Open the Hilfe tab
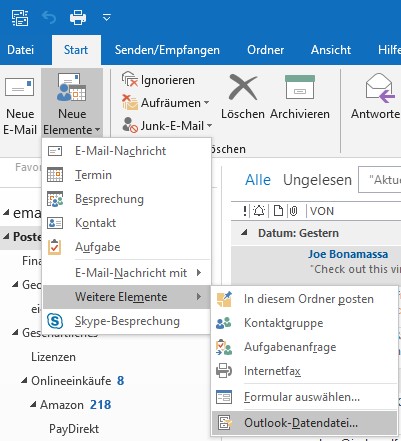Screen dimensions: 401x441 click(x=389, y=50)
